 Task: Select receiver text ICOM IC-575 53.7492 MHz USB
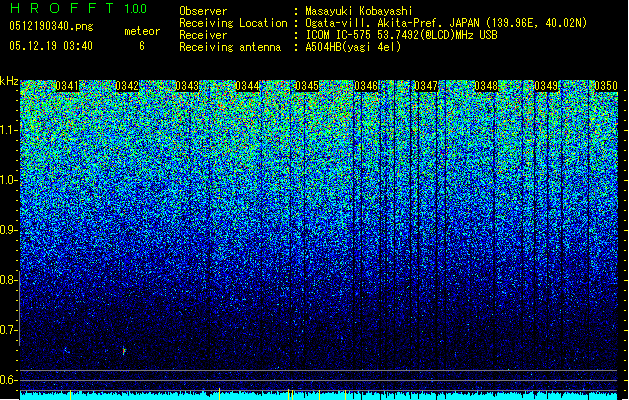tap(401, 35)
